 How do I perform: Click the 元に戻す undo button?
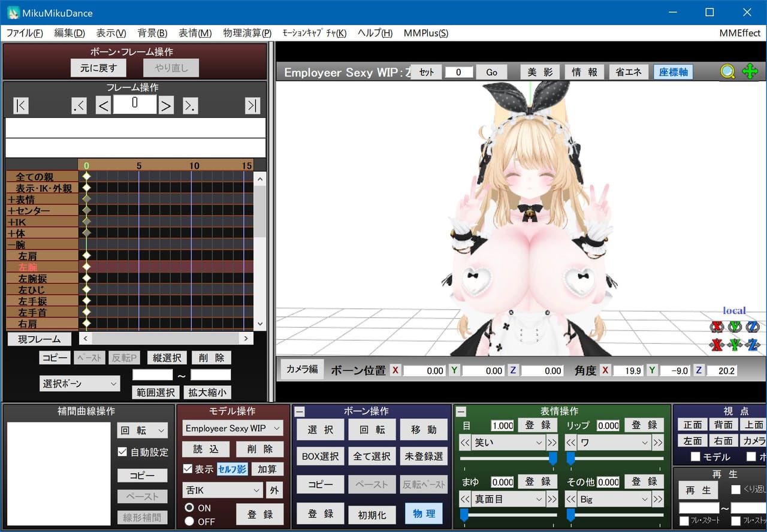[99, 68]
